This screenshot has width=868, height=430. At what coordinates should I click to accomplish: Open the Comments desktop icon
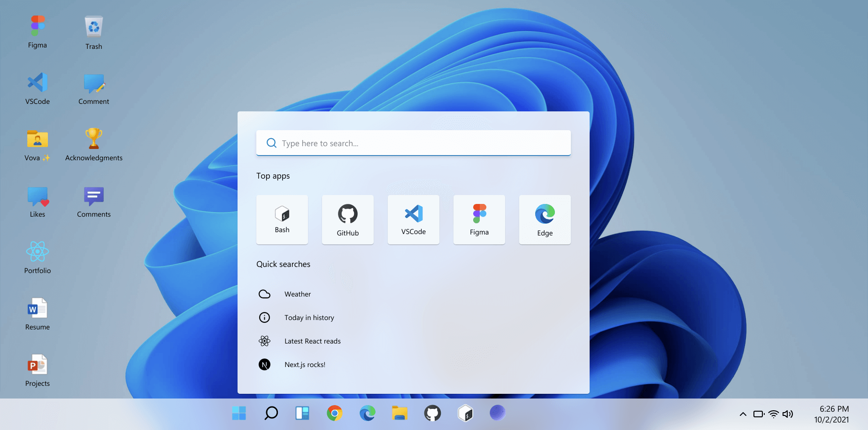pyautogui.click(x=94, y=201)
